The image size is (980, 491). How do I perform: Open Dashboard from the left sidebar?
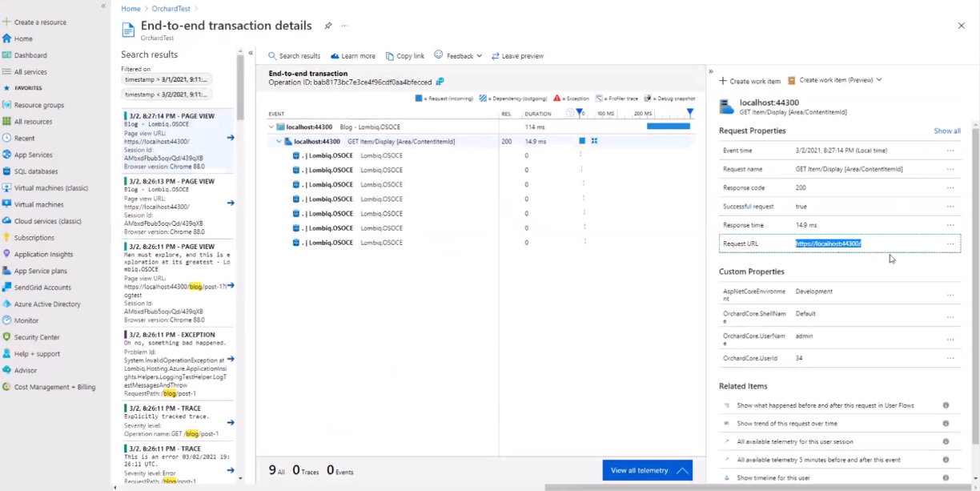30,55
